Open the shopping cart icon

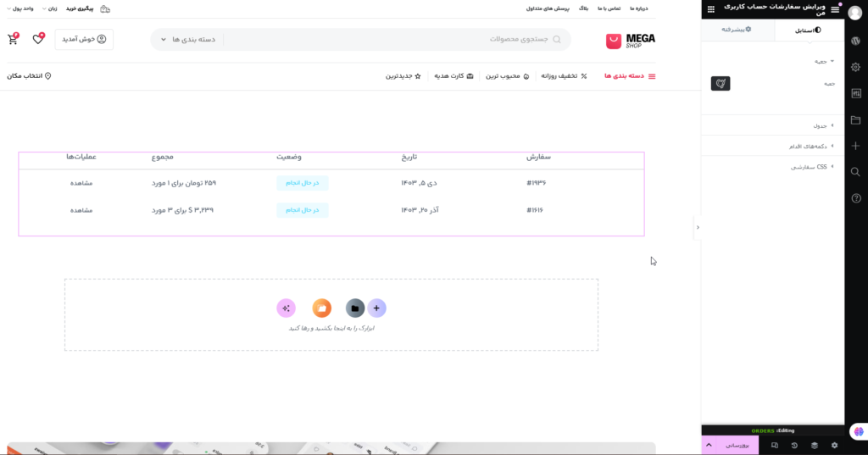13,40
